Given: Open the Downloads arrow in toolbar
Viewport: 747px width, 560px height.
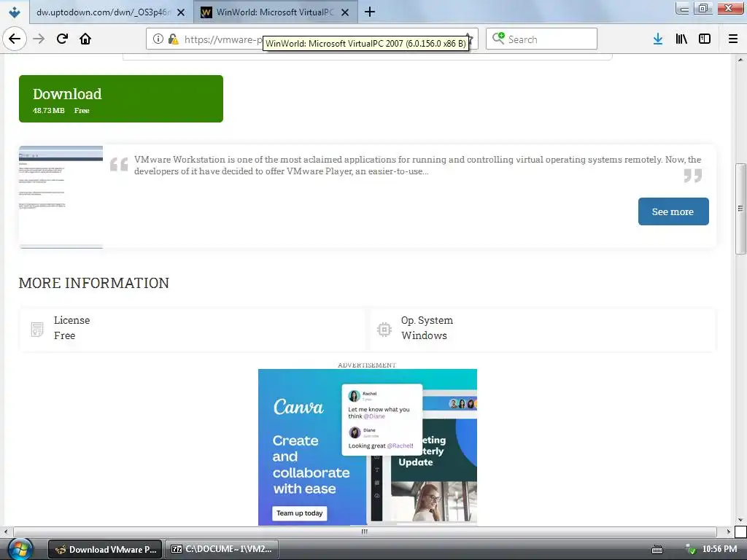Looking at the screenshot, I should pos(658,39).
